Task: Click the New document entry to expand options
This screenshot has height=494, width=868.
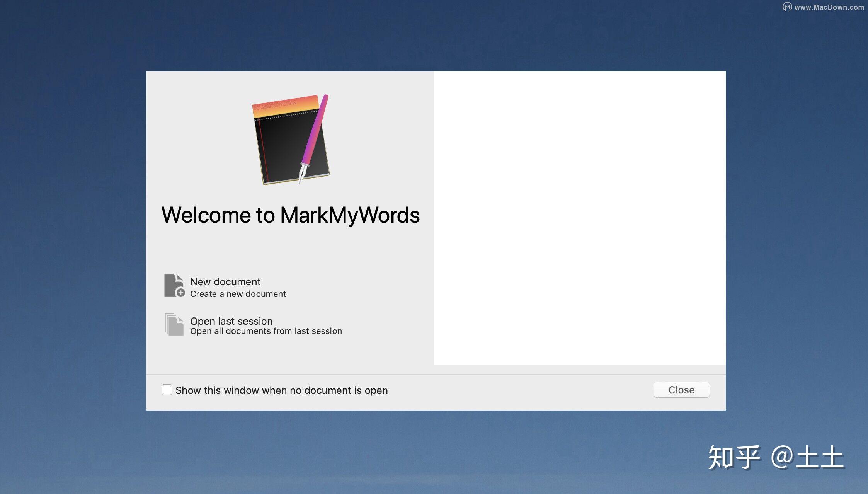Action: (x=225, y=282)
